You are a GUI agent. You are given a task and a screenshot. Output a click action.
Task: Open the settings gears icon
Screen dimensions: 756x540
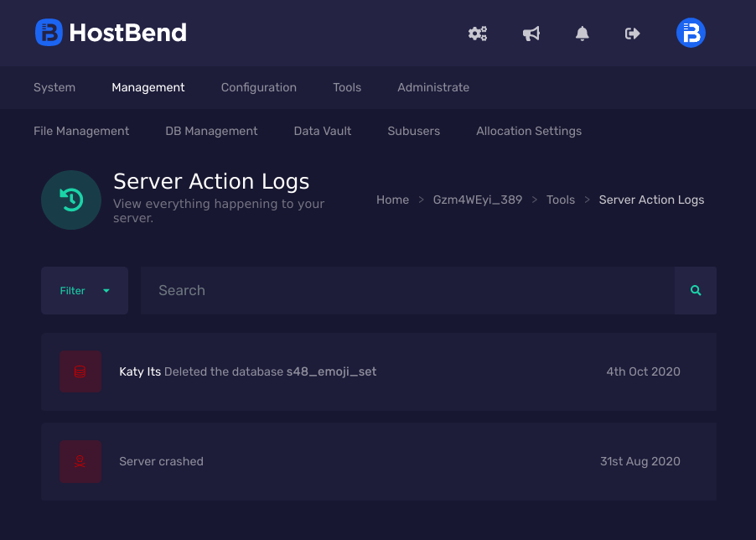point(477,33)
